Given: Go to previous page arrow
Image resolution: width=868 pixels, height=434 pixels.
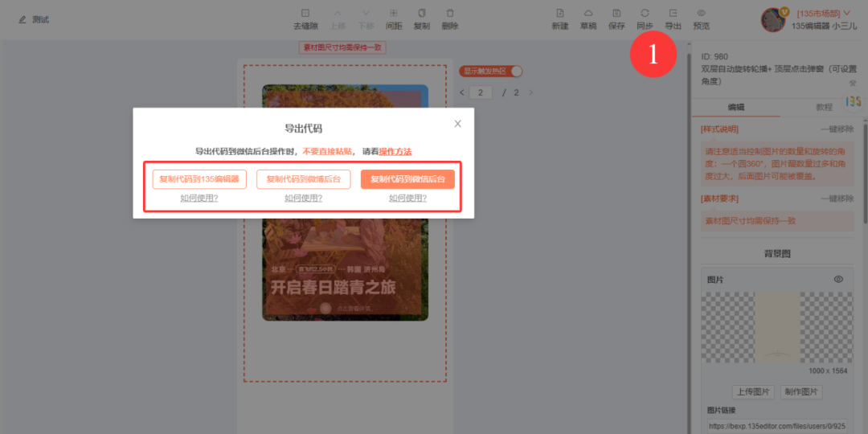Looking at the screenshot, I should point(462,92).
